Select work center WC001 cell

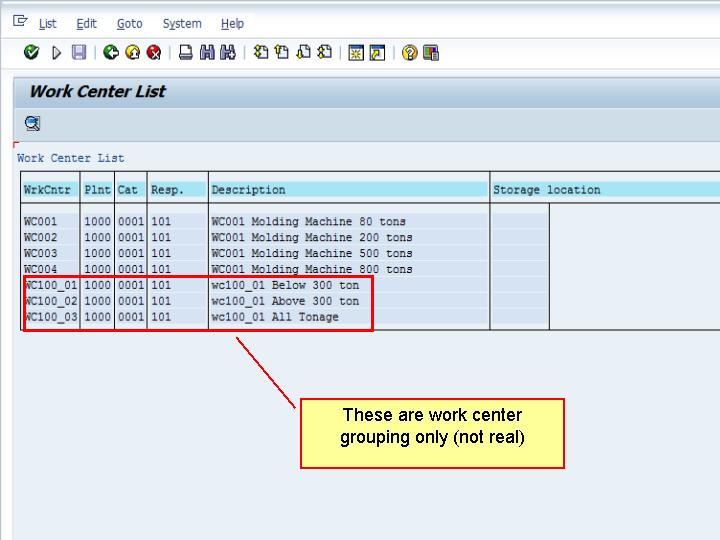(51, 221)
